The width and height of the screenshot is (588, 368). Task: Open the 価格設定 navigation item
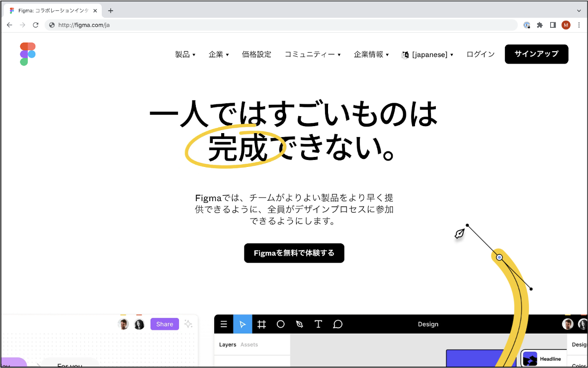point(256,55)
